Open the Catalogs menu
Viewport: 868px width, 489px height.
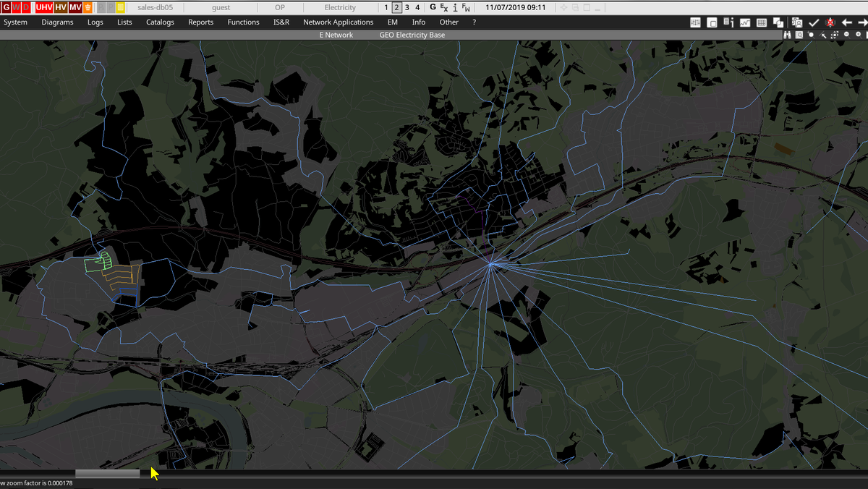point(160,22)
